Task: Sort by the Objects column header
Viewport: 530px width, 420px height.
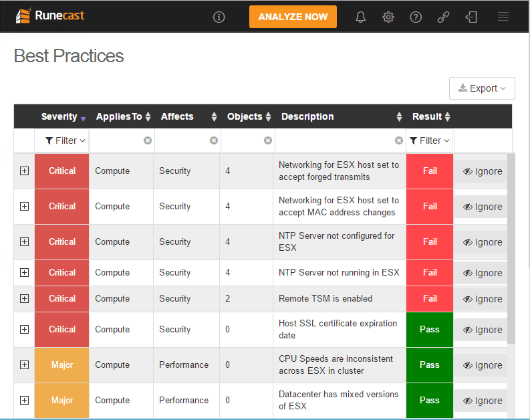Action: coord(249,116)
